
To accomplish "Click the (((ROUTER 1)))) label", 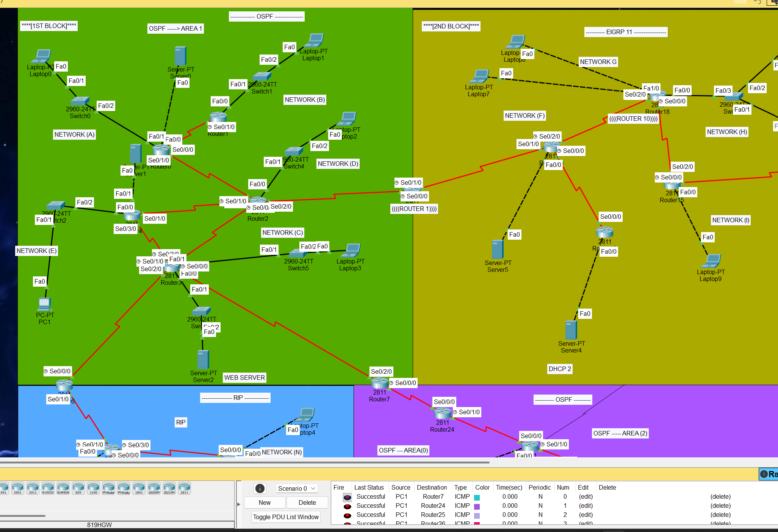I will 414,209.
